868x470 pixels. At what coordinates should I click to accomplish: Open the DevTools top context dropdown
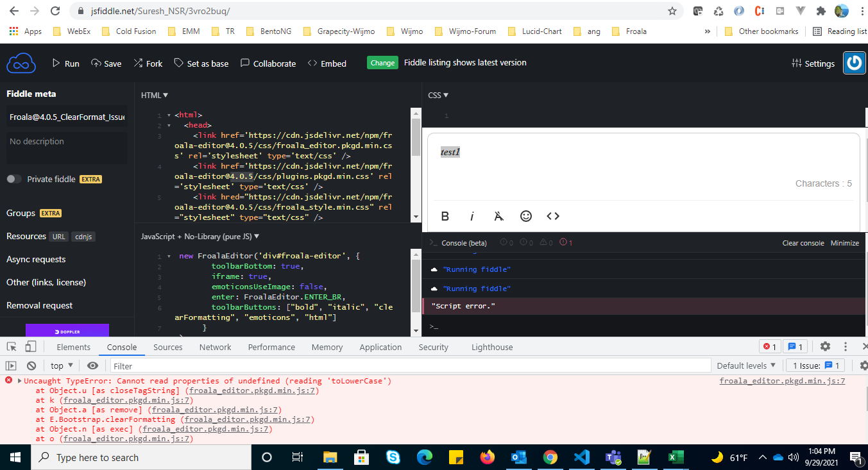(62, 365)
